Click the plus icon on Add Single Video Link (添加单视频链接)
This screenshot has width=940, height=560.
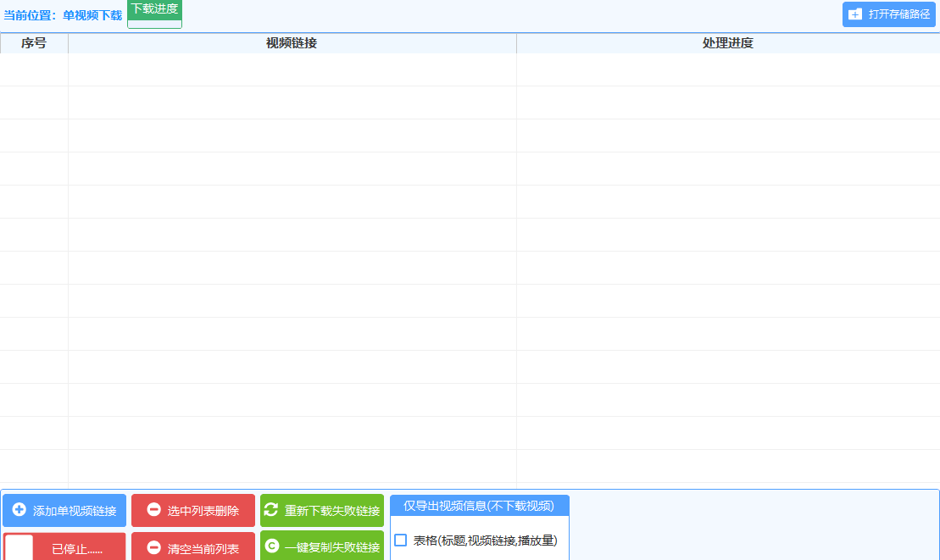pyautogui.click(x=19, y=510)
